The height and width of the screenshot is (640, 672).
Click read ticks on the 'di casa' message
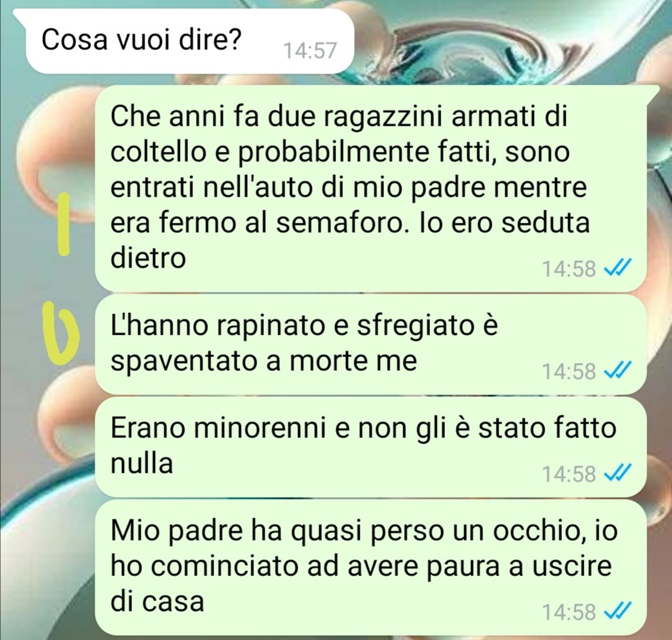tap(617, 611)
